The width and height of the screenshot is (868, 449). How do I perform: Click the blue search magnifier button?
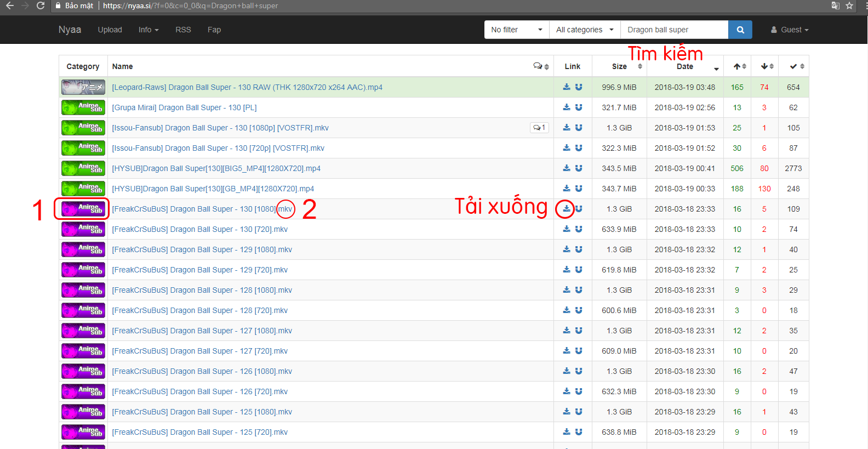[740, 30]
